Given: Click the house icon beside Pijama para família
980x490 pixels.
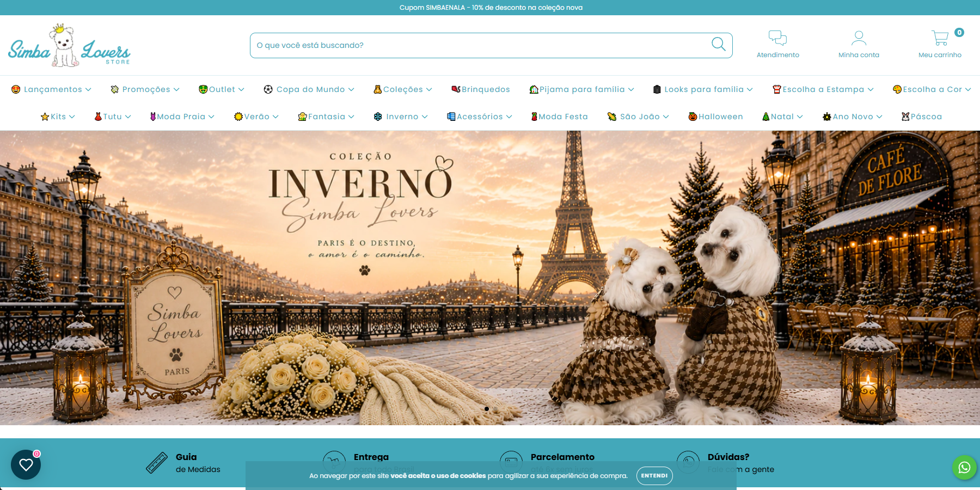Looking at the screenshot, I should click(534, 89).
